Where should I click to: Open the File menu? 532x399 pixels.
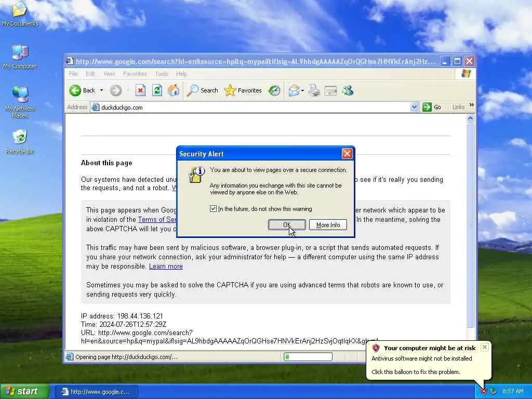click(x=73, y=74)
